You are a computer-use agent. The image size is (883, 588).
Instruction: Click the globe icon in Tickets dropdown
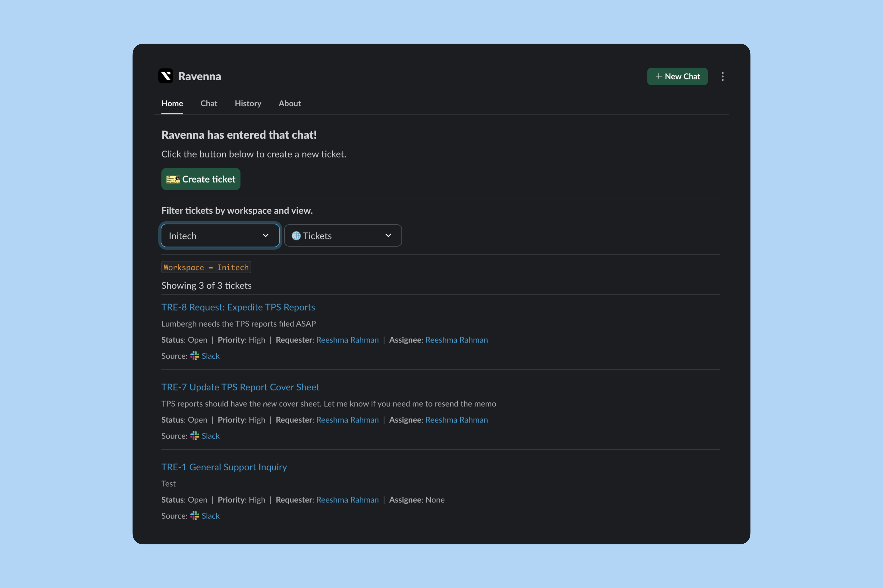tap(296, 236)
